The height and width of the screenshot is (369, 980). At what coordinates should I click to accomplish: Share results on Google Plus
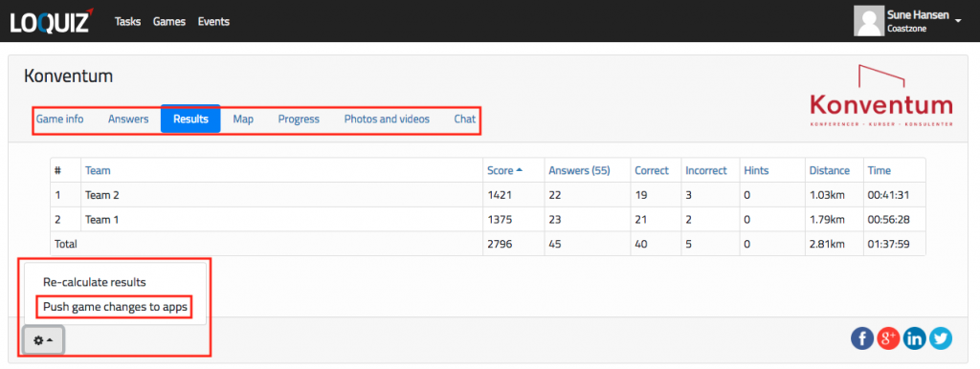tap(888, 338)
